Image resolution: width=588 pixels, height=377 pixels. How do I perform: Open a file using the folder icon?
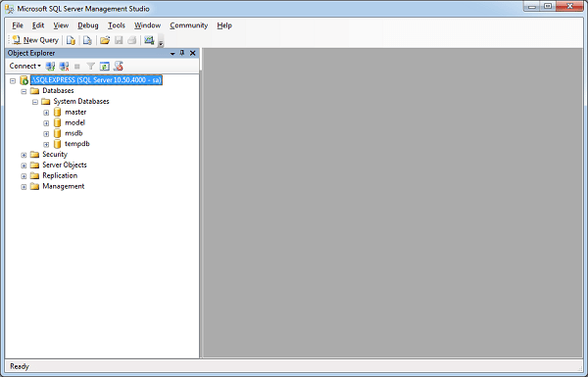point(105,40)
